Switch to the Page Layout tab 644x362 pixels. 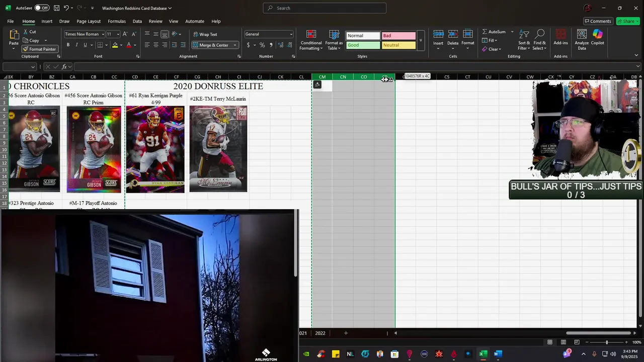89,21
